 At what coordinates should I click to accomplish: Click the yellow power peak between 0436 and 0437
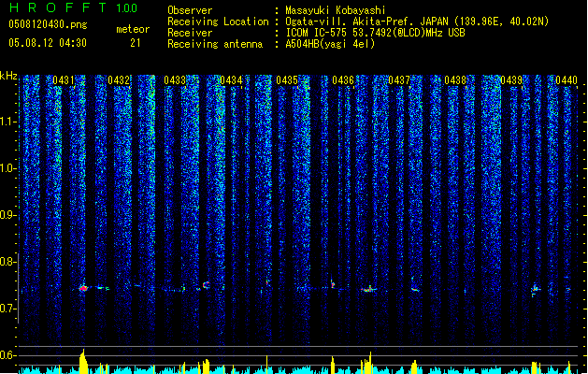367,363
